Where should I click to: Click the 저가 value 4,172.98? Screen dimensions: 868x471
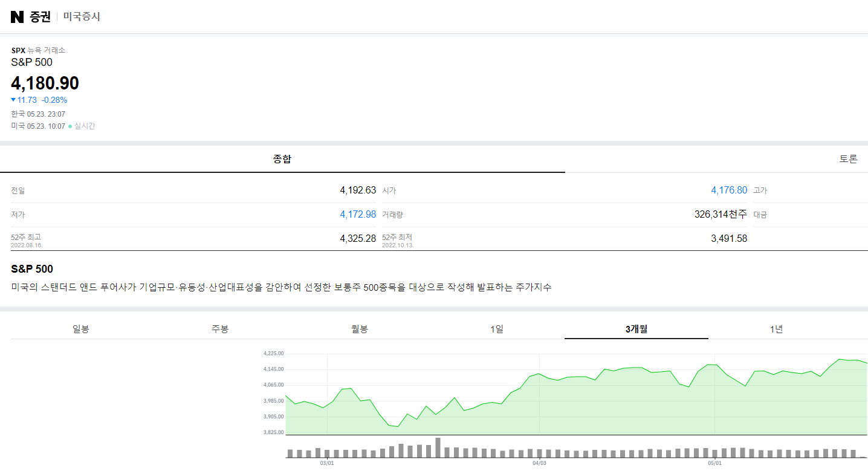(358, 215)
